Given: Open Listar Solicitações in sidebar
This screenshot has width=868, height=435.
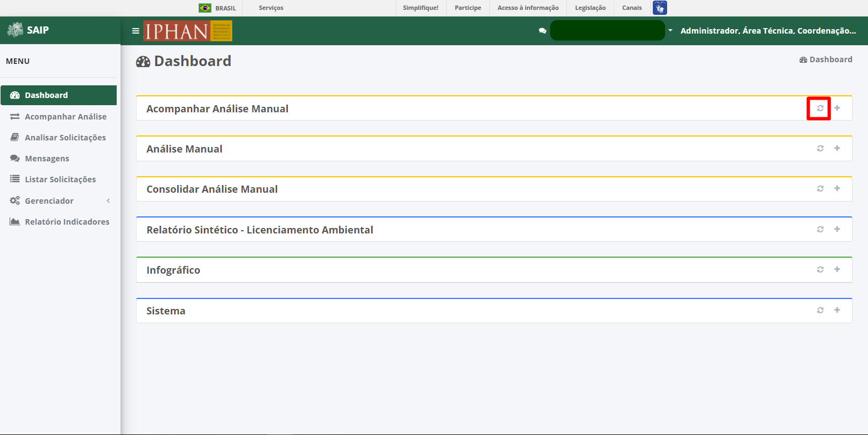Looking at the screenshot, I should pos(58,180).
